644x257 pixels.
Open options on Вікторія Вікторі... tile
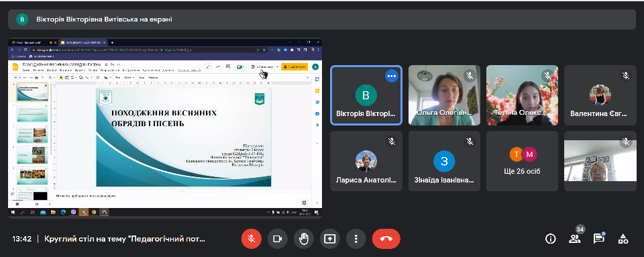(391, 76)
